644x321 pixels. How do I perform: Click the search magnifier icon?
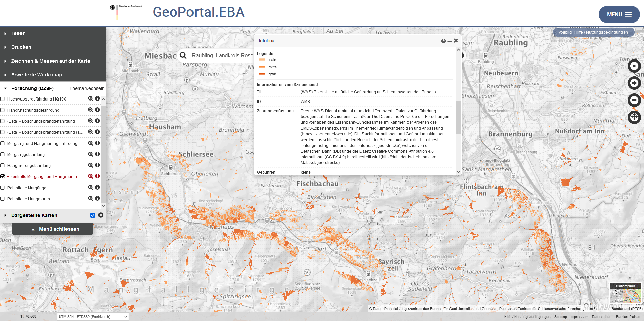[x=183, y=55]
